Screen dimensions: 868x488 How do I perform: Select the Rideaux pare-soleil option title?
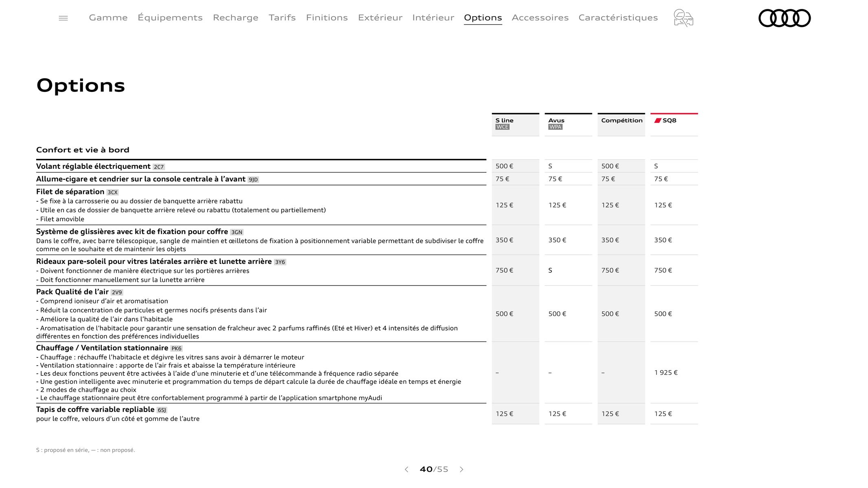154,261
